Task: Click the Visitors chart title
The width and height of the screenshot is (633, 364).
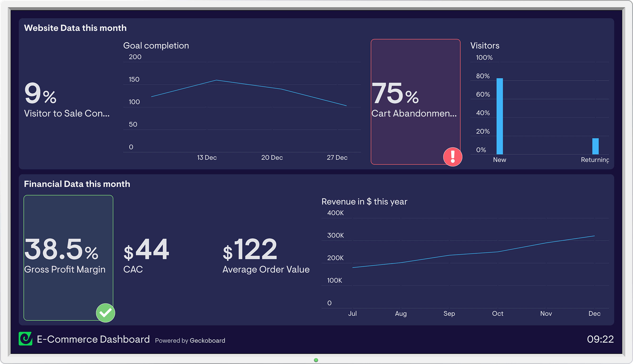Action: tap(485, 46)
